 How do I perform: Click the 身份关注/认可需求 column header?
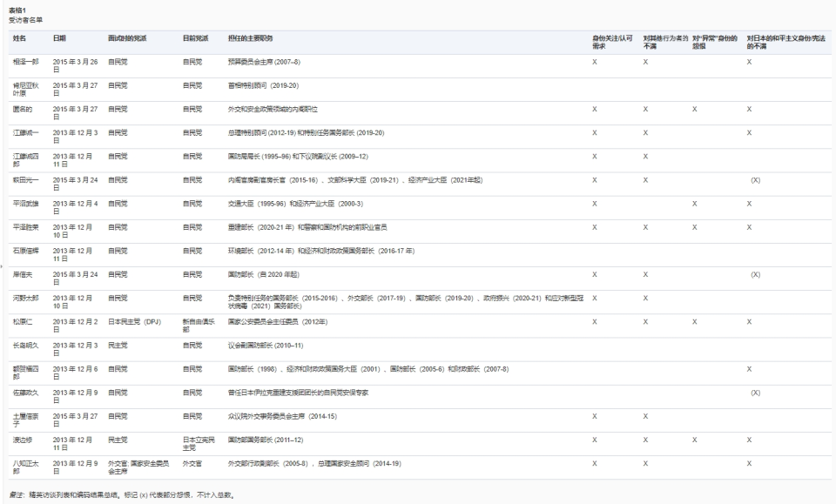pyautogui.click(x=612, y=42)
